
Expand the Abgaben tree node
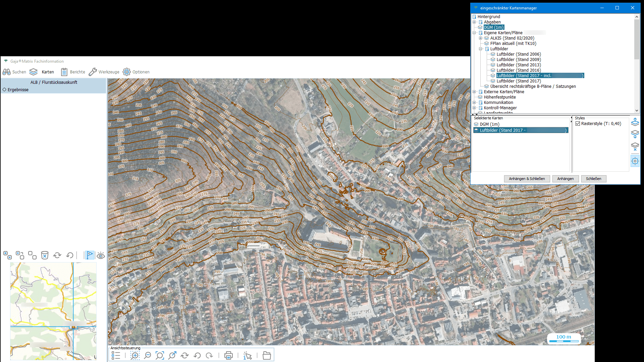tap(474, 22)
